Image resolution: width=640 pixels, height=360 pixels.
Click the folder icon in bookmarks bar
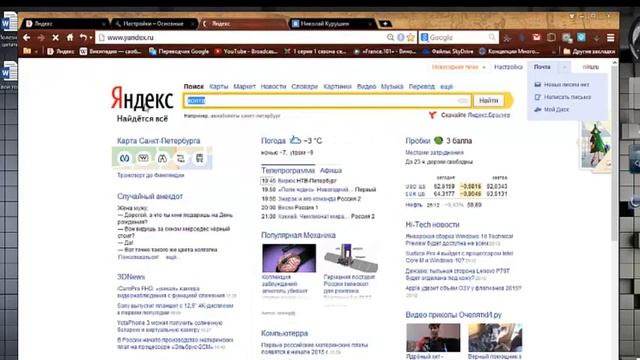click(27, 51)
